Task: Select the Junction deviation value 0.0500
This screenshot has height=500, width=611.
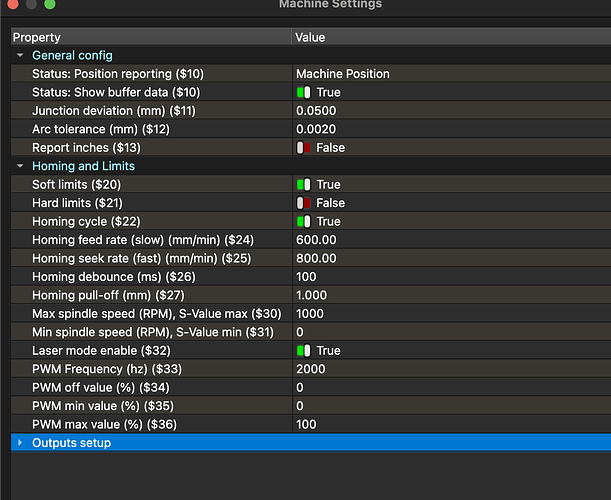Action: coord(315,111)
